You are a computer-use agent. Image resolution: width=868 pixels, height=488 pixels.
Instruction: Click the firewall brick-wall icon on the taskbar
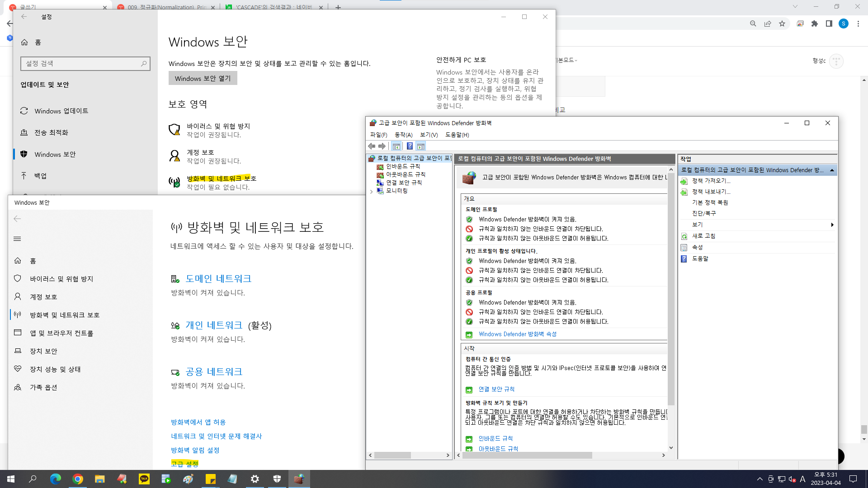click(299, 479)
